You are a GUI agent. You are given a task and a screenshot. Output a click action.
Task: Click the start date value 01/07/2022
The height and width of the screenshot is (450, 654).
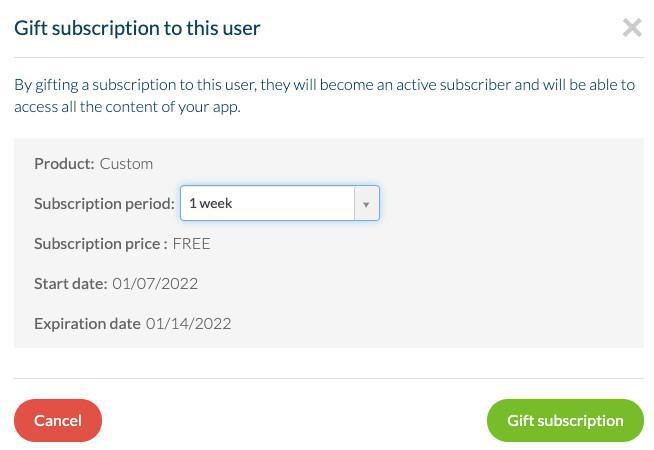pos(155,283)
